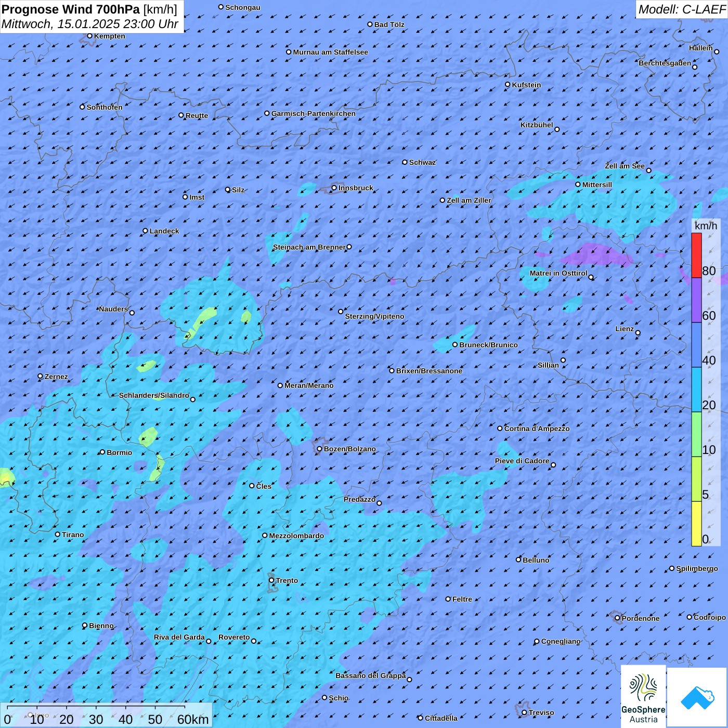Click the Nauders city label

[x=113, y=309]
